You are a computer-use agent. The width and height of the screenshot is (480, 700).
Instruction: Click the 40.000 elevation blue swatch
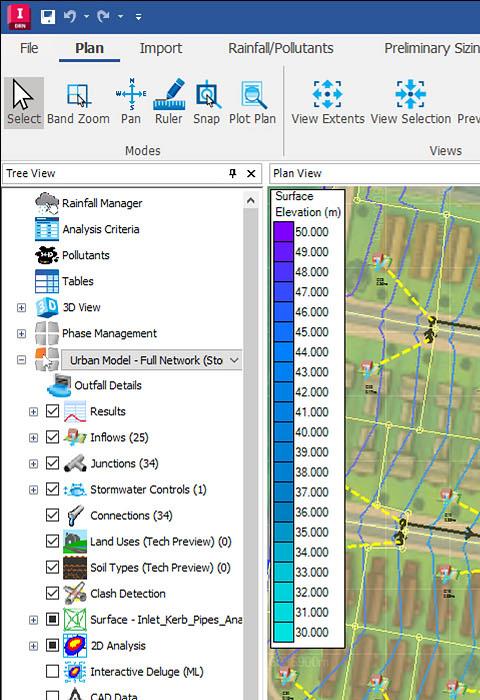click(283, 432)
